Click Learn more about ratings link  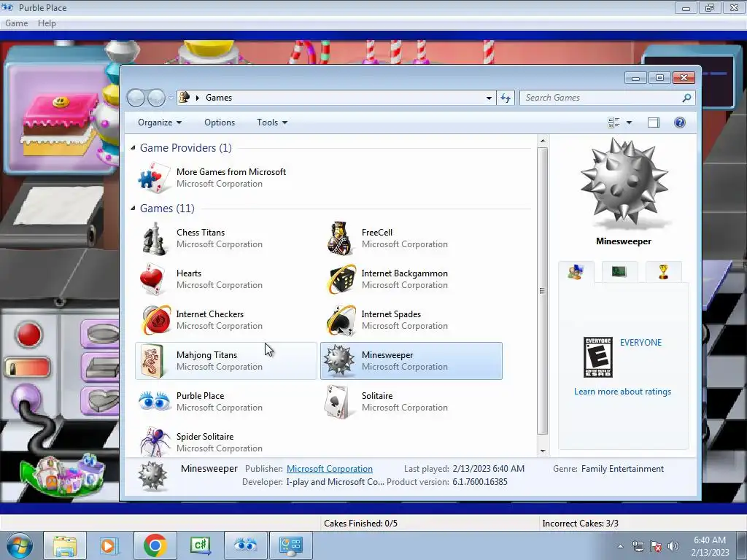pyautogui.click(x=622, y=392)
